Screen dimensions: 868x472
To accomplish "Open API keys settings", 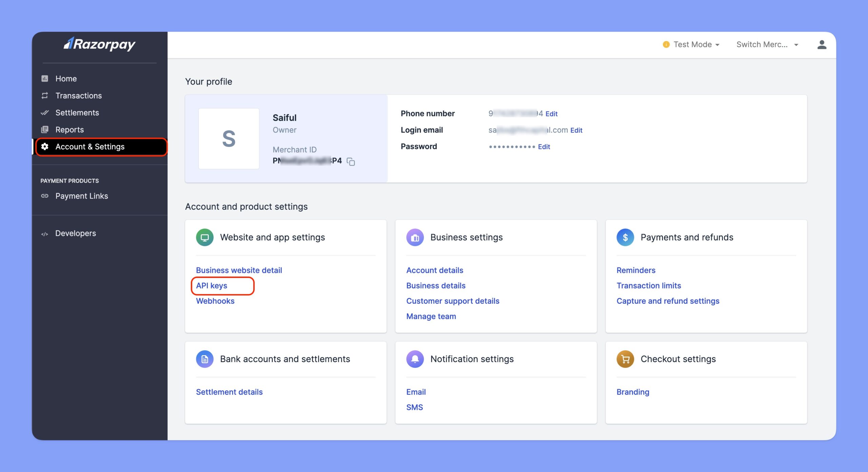I will 211,285.
